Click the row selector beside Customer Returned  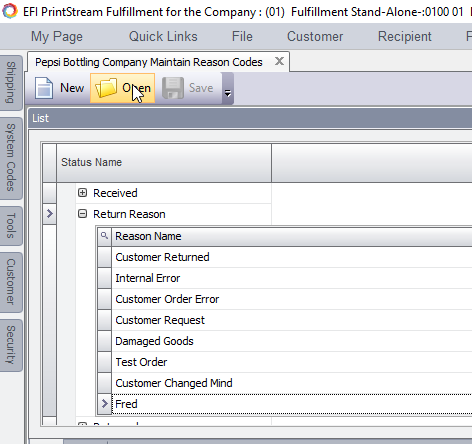(x=104, y=257)
